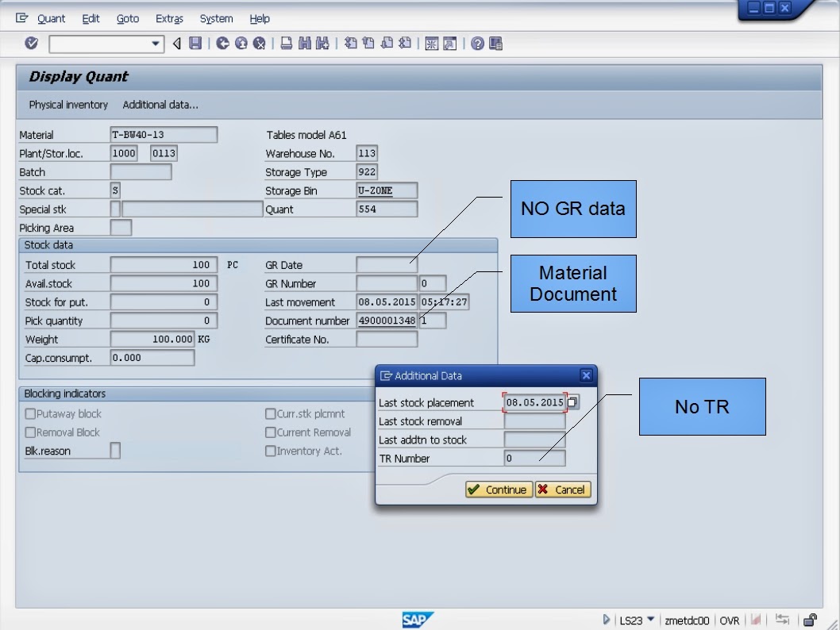This screenshot has height=630, width=840.
Task: Enable the Removal Block checkbox
Action: point(29,432)
